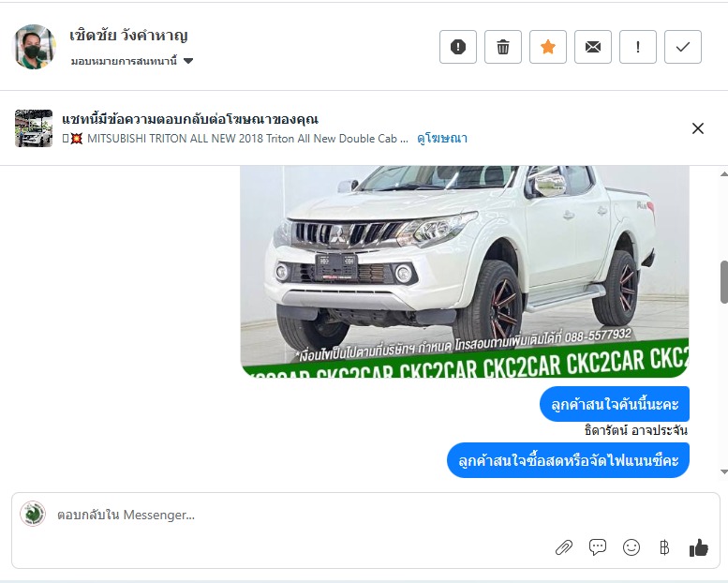728x583 pixels.
Task: Open payment request baht icon
Action: click(x=664, y=547)
